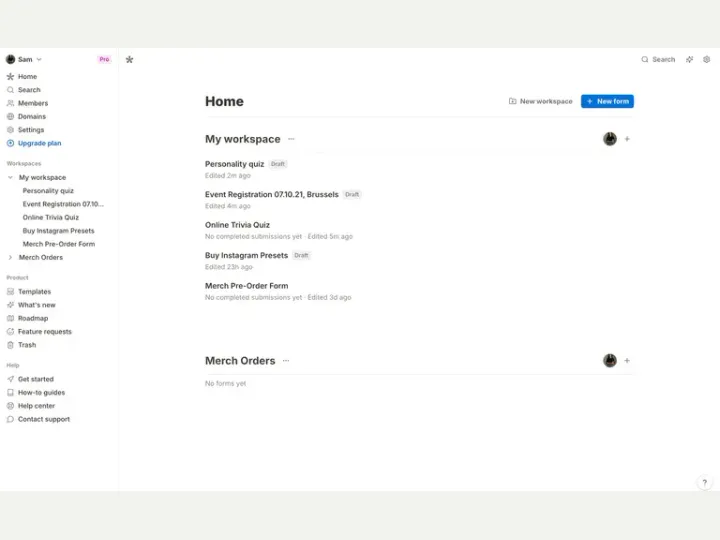Go to Home in the sidebar
Image resolution: width=720 pixels, height=540 pixels.
pyautogui.click(x=28, y=76)
